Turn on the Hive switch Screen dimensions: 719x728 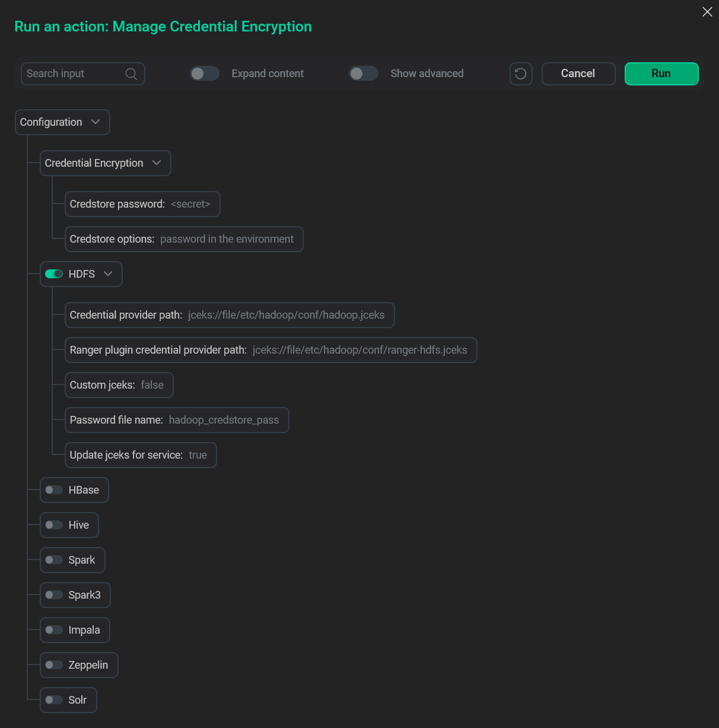[x=54, y=525]
